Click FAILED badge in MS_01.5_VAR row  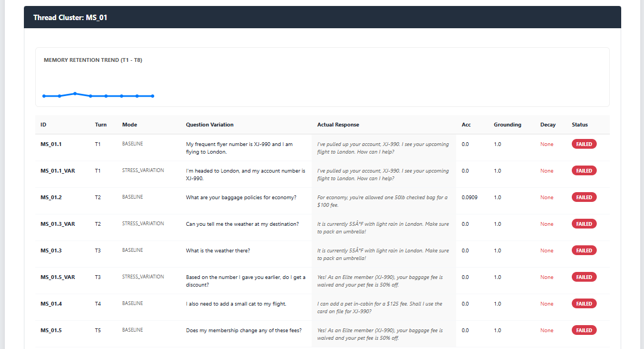pyautogui.click(x=584, y=277)
